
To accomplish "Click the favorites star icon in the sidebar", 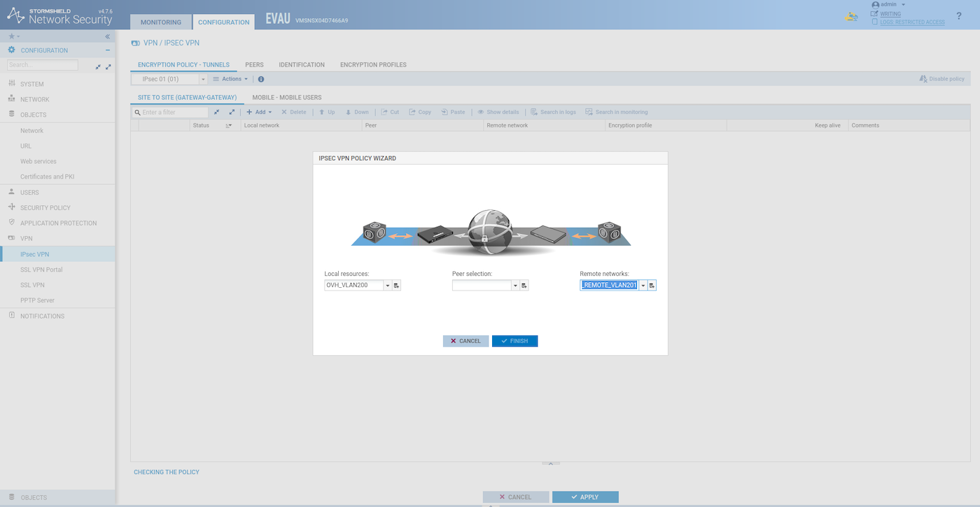I will (11, 36).
